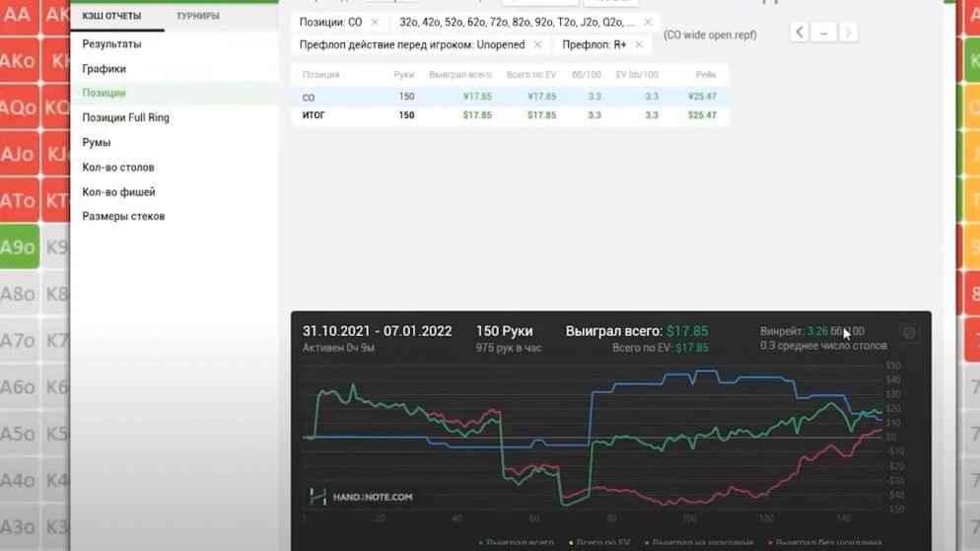The height and width of the screenshot is (551, 980).
Task: Switch to the 'Турниры' tab
Action: tap(197, 16)
